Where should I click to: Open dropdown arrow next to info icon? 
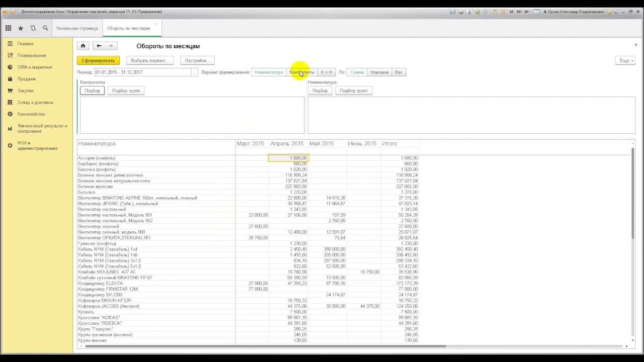pyautogui.click(x=616, y=12)
